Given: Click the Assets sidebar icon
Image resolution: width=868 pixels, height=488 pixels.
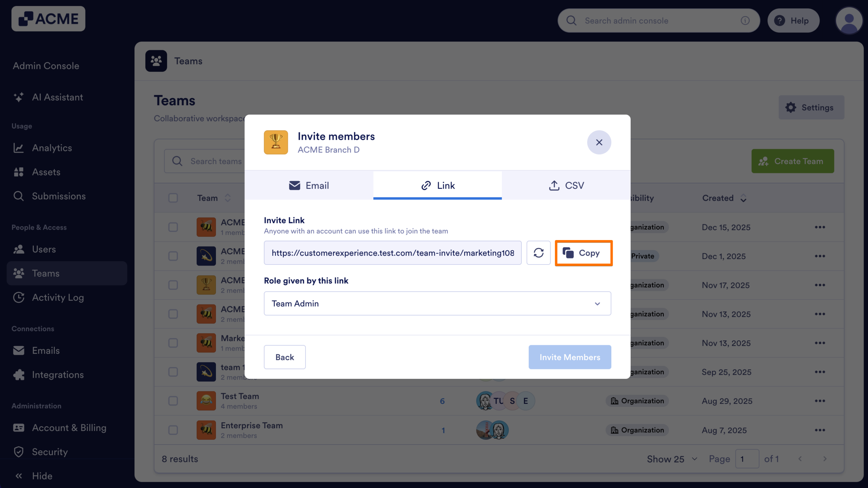Looking at the screenshot, I should click(19, 172).
